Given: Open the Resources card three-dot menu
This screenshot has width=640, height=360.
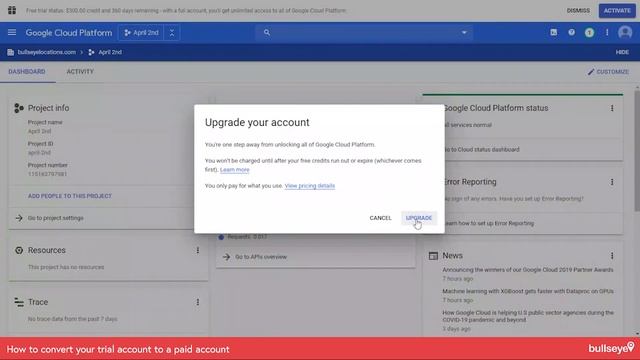Looking at the screenshot, I should click(x=198, y=250).
